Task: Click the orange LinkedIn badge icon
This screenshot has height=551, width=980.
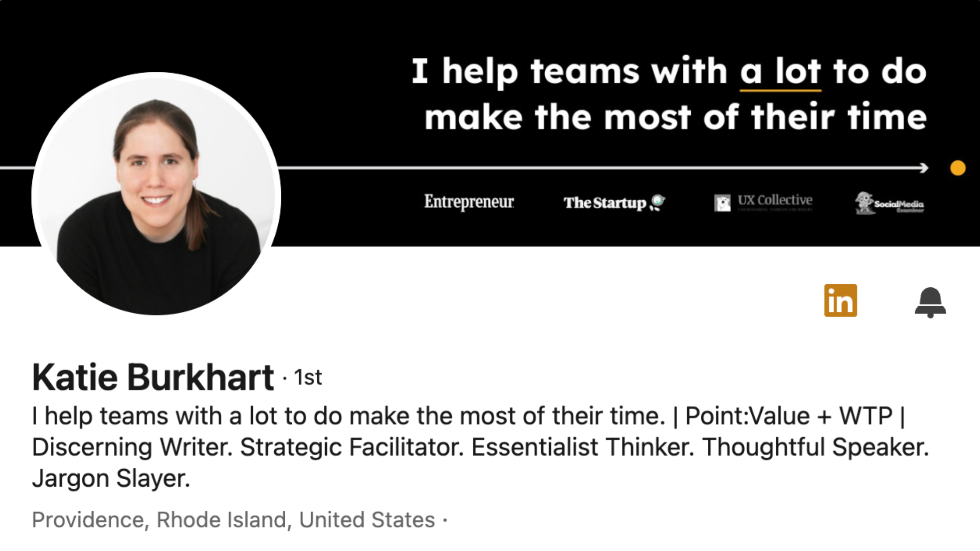Action: [x=840, y=300]
